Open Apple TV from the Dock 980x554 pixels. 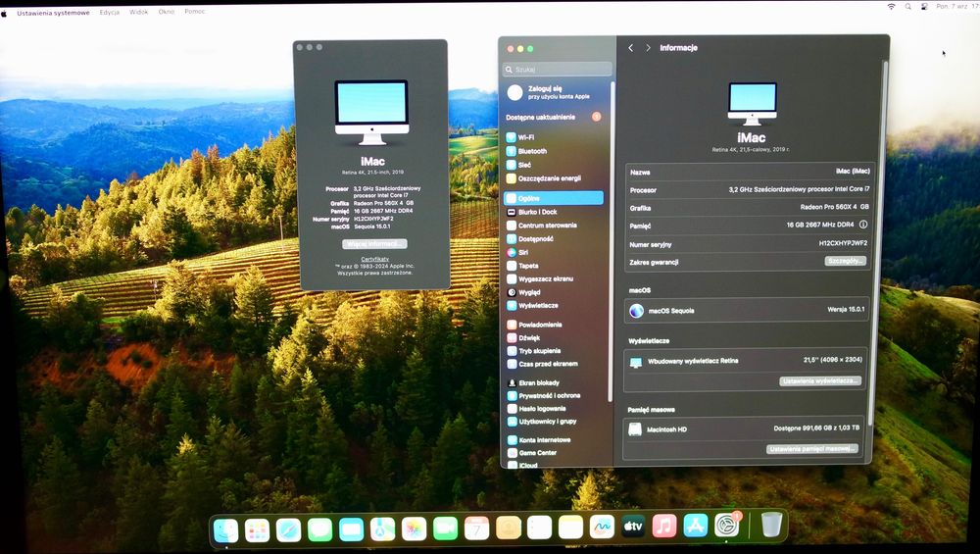click(633, 526)
